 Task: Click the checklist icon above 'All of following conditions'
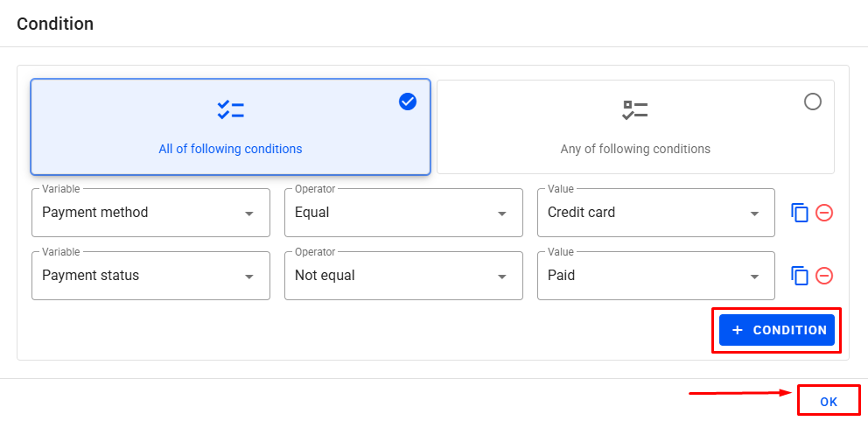pos(230,110)
